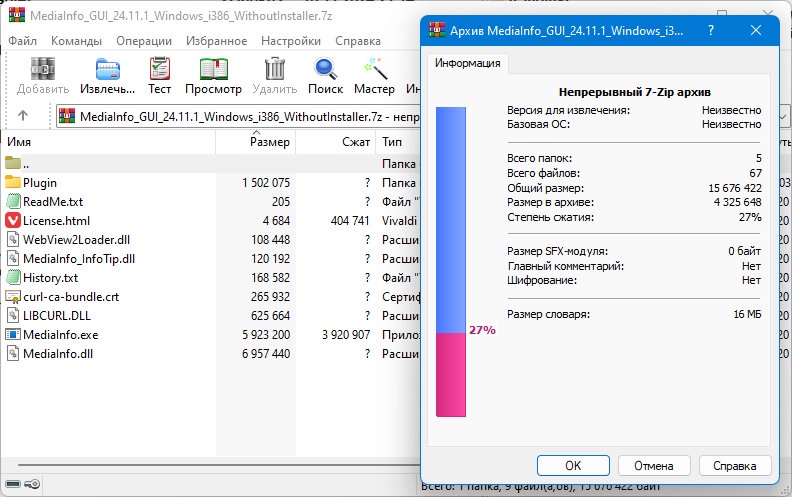Select the ReadMe.txt file icon
This screenshot has width=792, height=497.
click(x=13, y=202)
